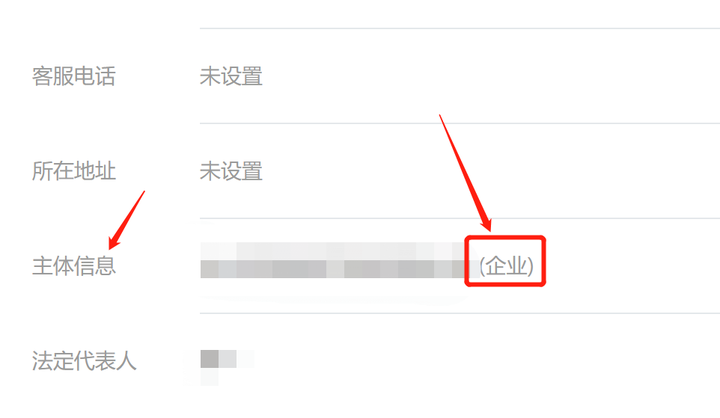Click the (企业) text in red box
The image size is (720, 418).
point(506,266)
